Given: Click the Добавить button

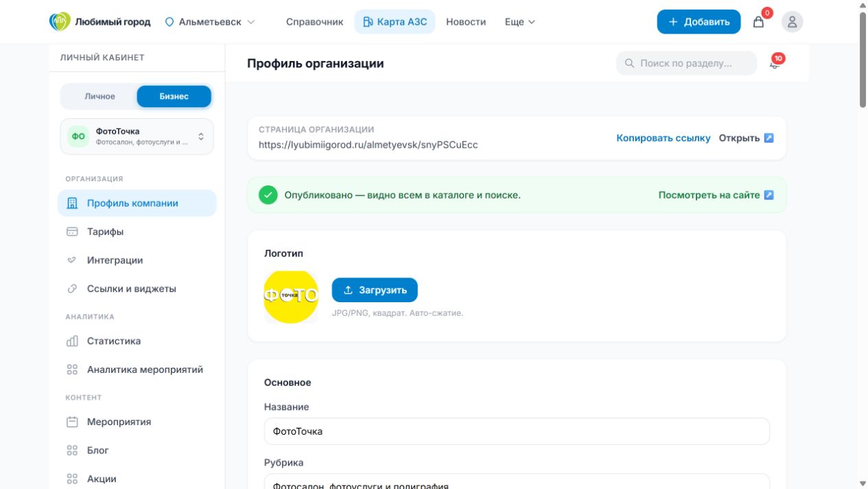Looking at the screenshot, I should pyautogui.click(x=699, y=22).
